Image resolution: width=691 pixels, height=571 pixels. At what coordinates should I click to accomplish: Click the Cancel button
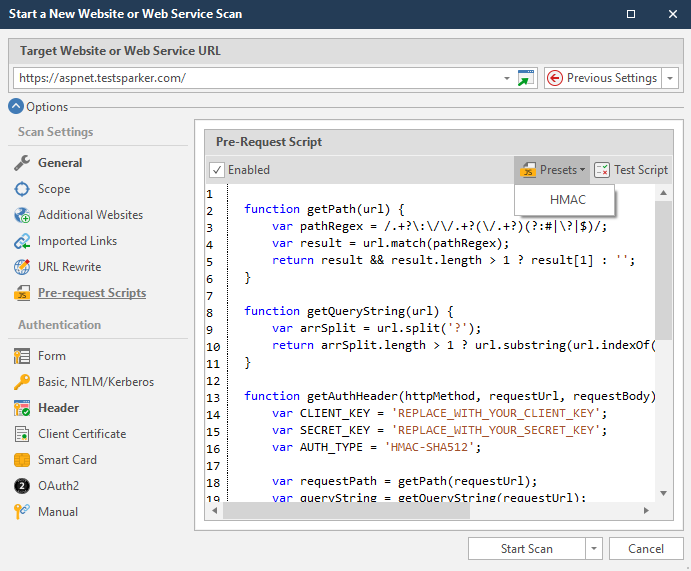645,549
